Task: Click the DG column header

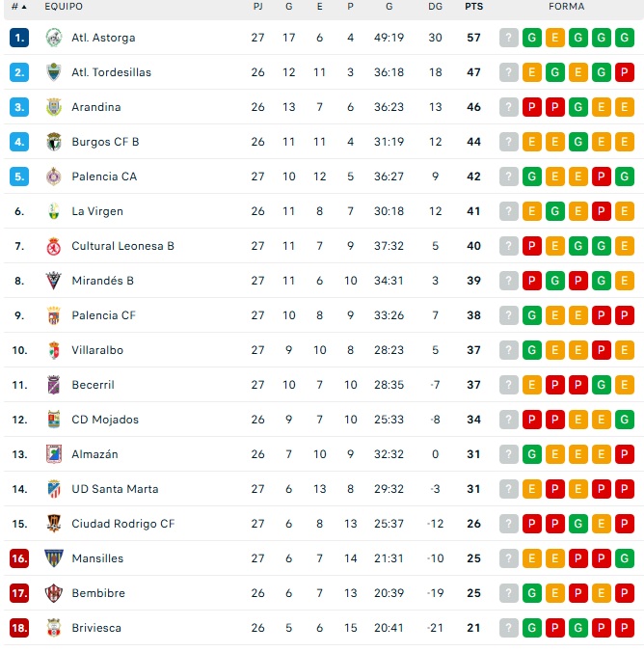Action: 435,7
